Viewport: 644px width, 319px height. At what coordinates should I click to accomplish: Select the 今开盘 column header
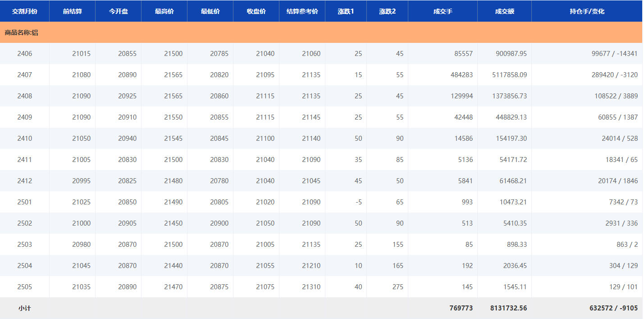coord(118,11)
